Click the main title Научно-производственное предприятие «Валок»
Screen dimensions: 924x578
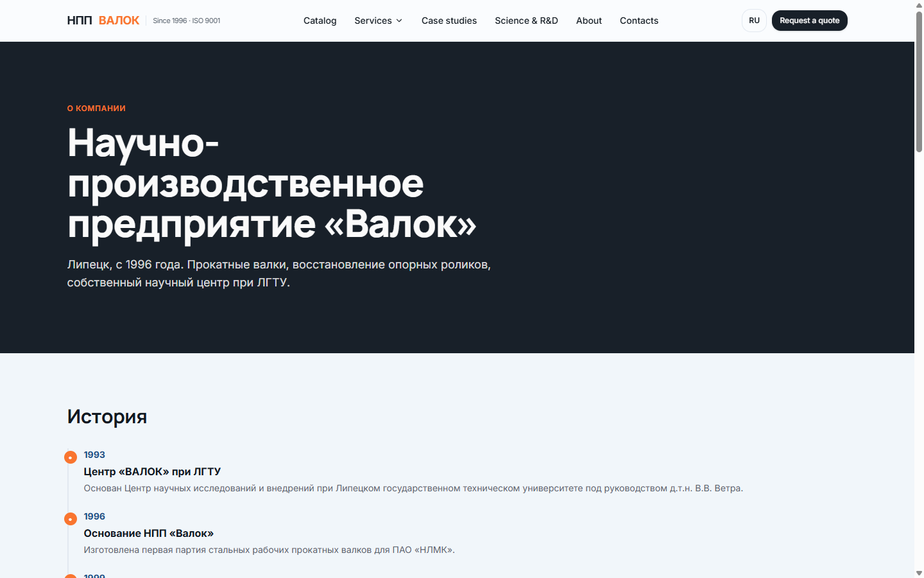pos(272,183)
